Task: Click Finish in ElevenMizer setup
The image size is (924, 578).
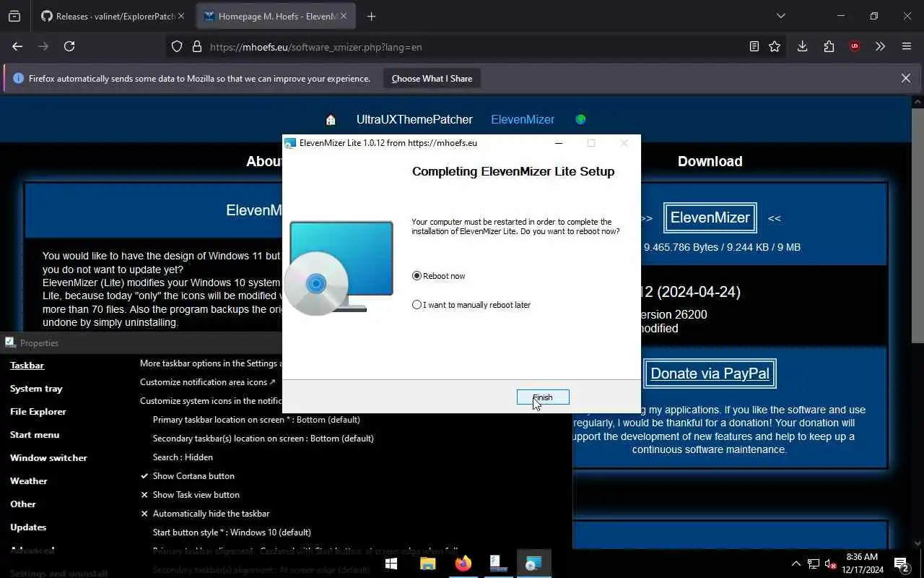Action: (543, 397)
